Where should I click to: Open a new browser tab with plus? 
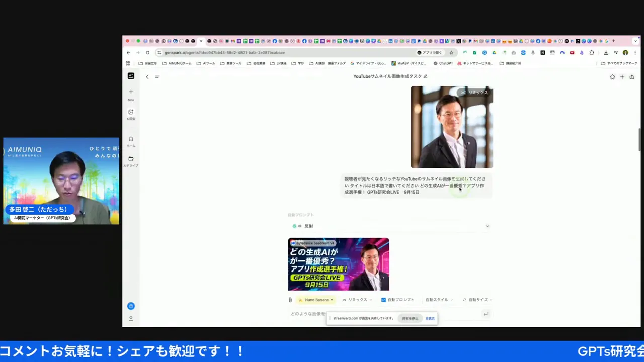click(x=613, y=41)
